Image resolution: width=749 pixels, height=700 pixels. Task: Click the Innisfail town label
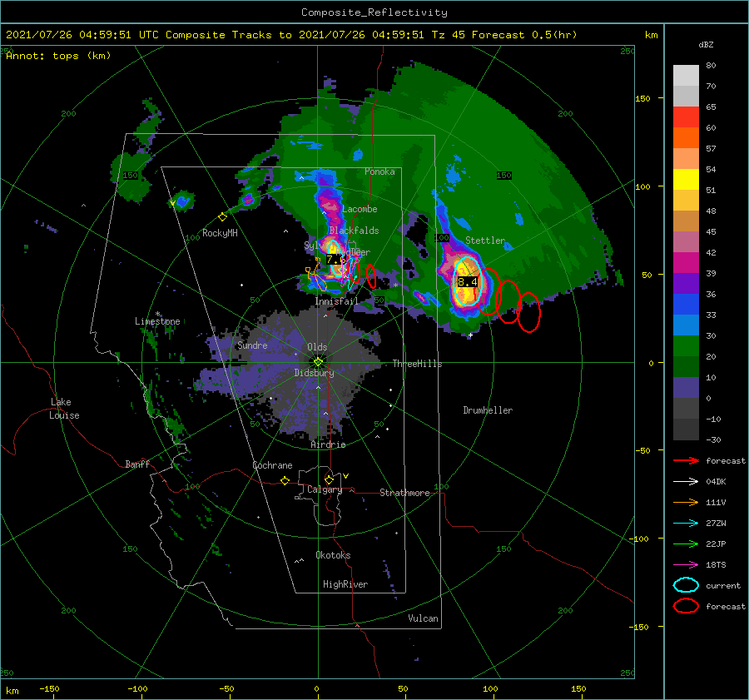(x=336, y=301)
